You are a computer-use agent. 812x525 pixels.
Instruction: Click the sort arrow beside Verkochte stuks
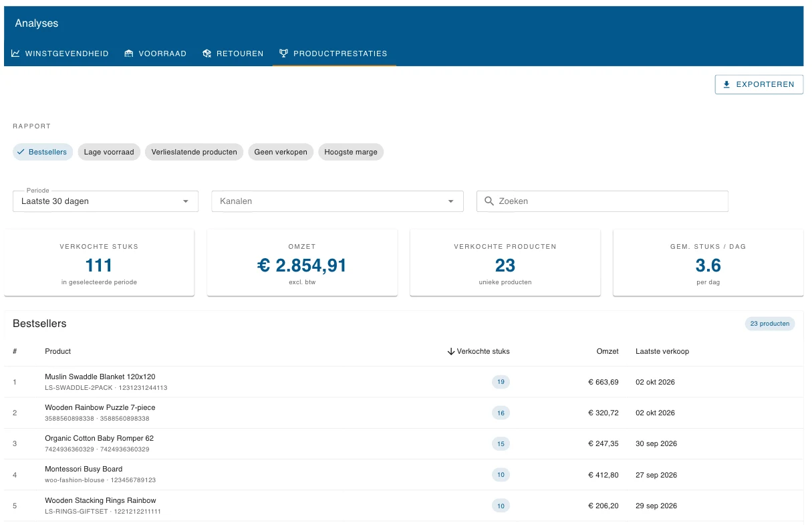(451, 352)
